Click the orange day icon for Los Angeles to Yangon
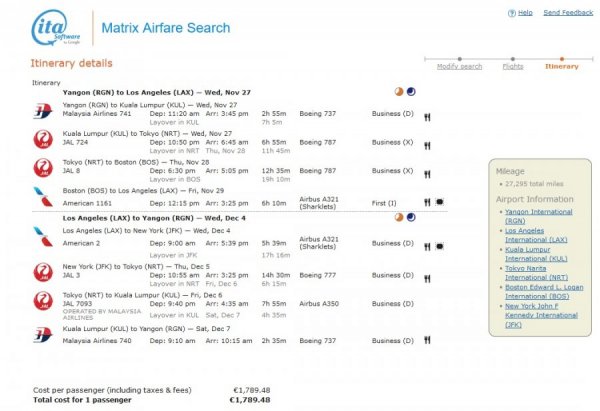The image size is (600, 411). tap(399, 217)
